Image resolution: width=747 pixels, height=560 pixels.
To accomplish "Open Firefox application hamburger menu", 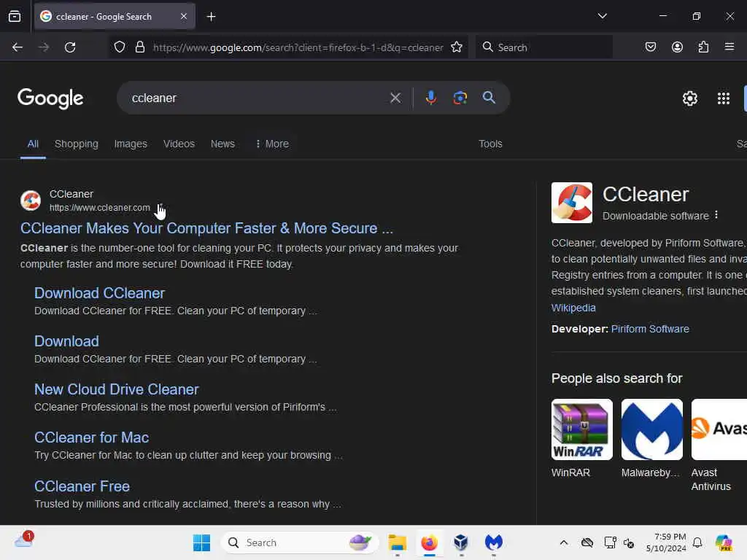I will tap(729, 47).
